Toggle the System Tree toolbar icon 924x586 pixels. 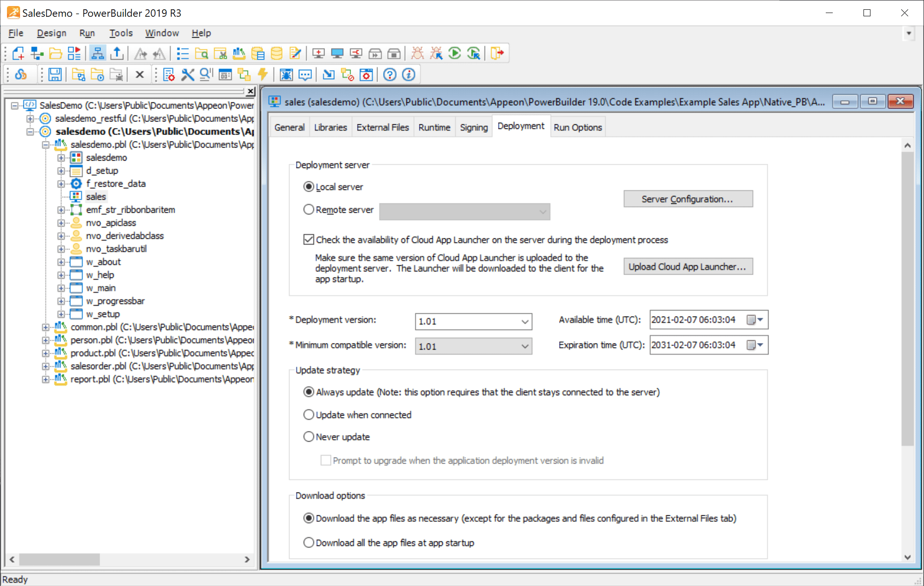coord(97,54)
